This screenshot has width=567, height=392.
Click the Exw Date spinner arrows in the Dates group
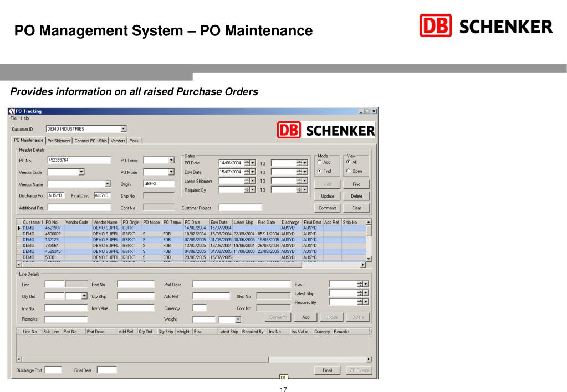tap(247, 172)
